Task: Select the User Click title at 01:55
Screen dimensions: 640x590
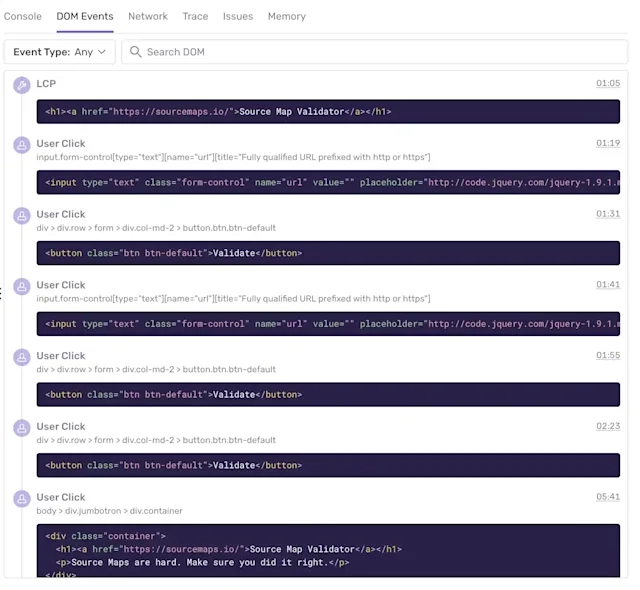Action: (61, 356)
